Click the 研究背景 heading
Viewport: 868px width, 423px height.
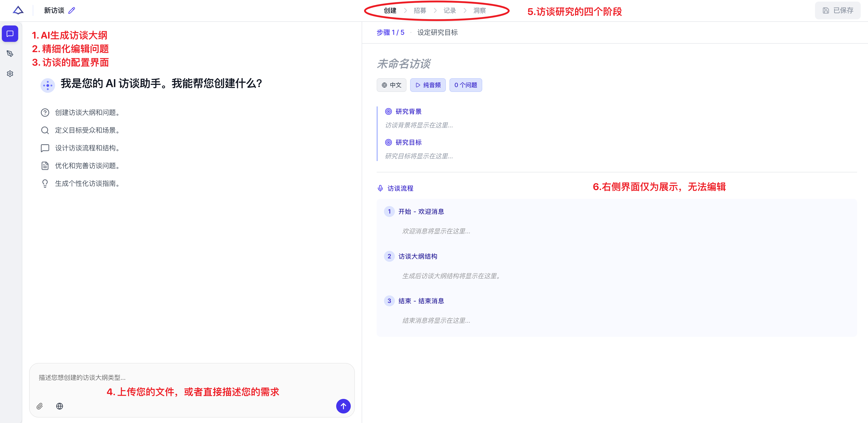(408, 111)
